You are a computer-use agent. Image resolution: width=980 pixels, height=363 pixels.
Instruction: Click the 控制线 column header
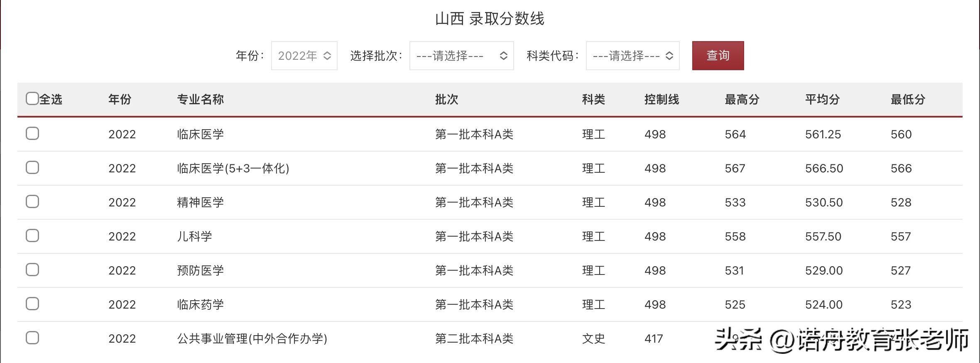tap(662, 100)
